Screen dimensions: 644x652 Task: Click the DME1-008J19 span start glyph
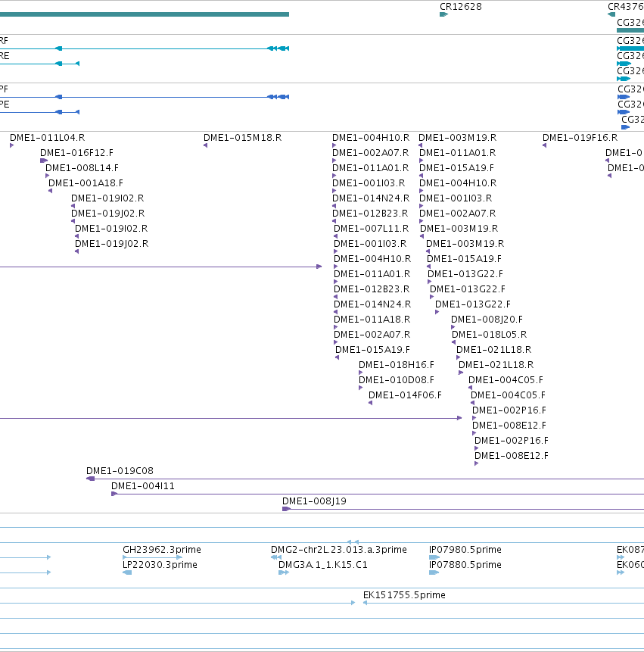pyautogui.click(x=286, y=509)
